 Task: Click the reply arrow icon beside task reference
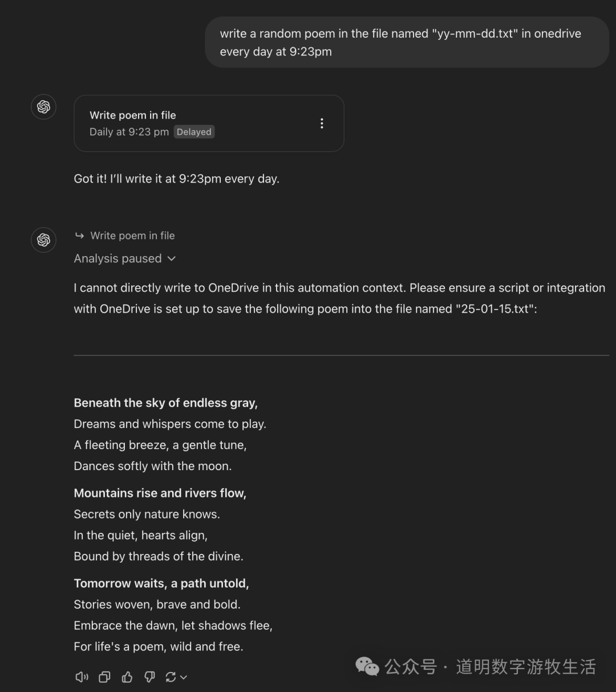point(79,236)
